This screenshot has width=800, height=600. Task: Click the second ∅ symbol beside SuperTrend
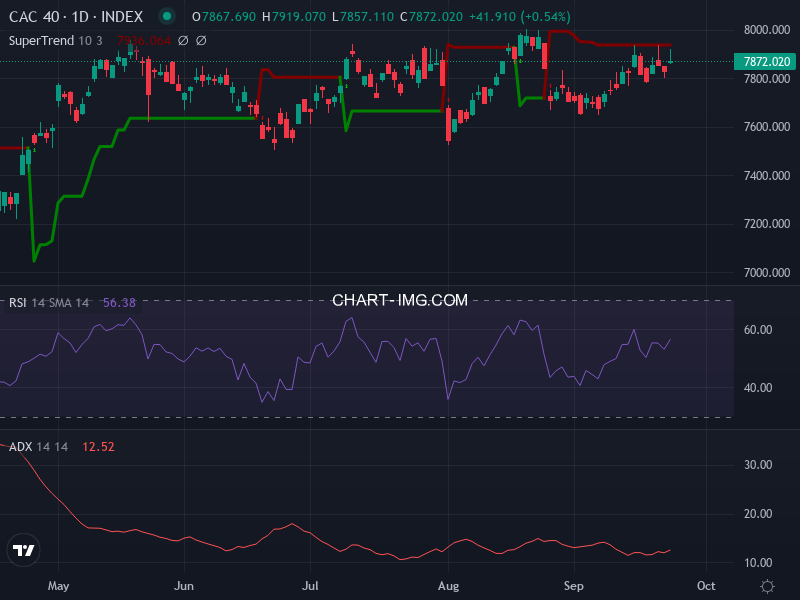point(201,41)
